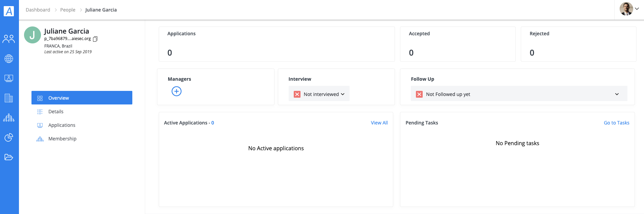
Task: Open the monitor profile sidebar icon
Action: click(9, 78)
